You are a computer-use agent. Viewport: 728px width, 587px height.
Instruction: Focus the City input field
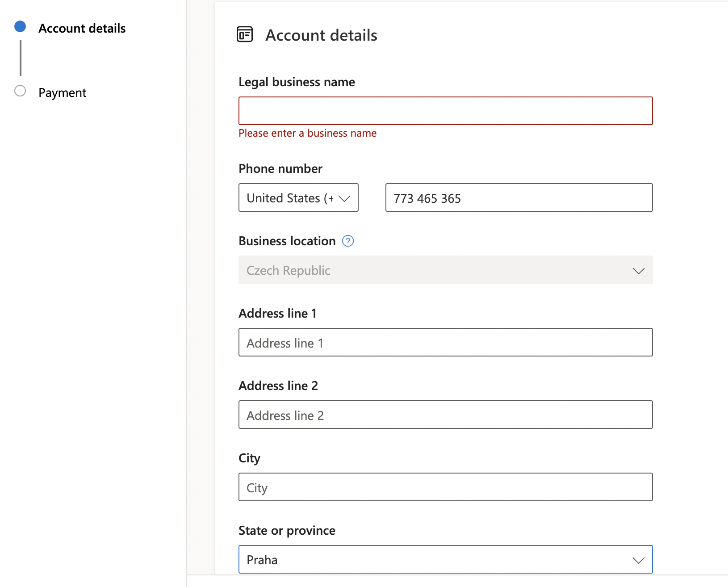pos(445,487)
